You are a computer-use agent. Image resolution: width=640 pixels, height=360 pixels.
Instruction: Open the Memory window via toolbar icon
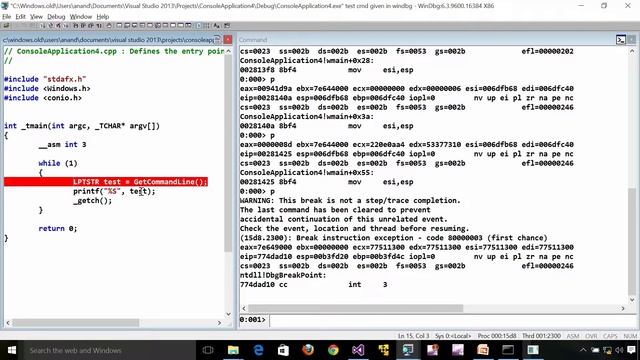pyautogui.click(x=149, y=26)
